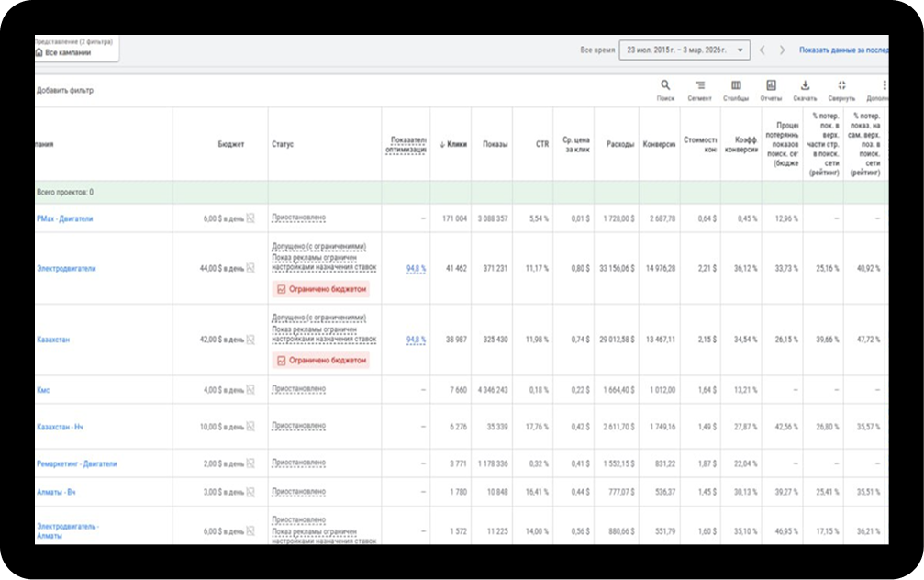The image size is (924, 580).
Task: Click budget chart icon in РМах - Двигатели row
Action: coord(250,219)
